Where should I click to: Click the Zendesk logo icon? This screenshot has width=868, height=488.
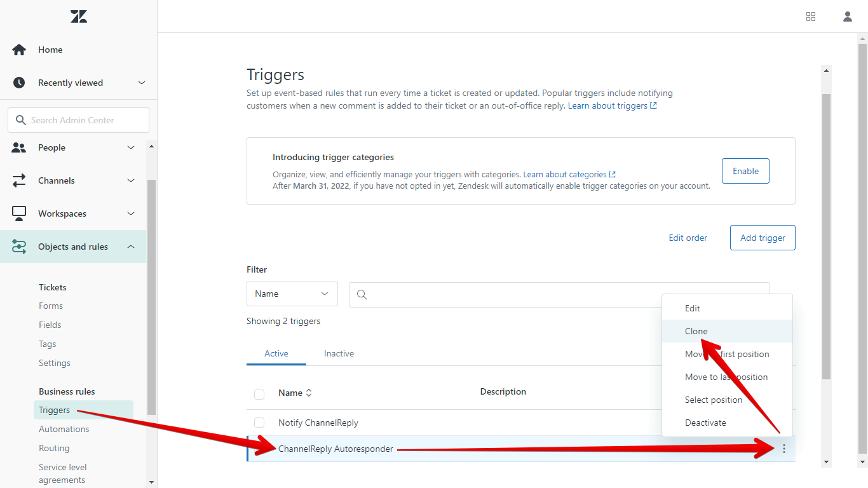(79, 17)
